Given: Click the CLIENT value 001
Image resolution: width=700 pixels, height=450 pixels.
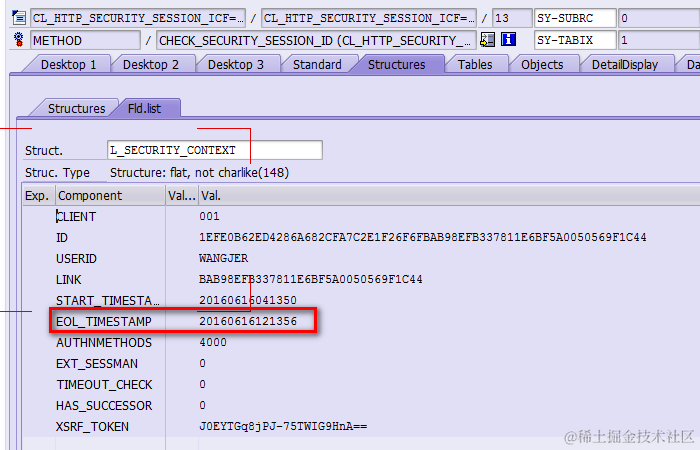Looking at the screenshot, I should click(x=209, y=217).
